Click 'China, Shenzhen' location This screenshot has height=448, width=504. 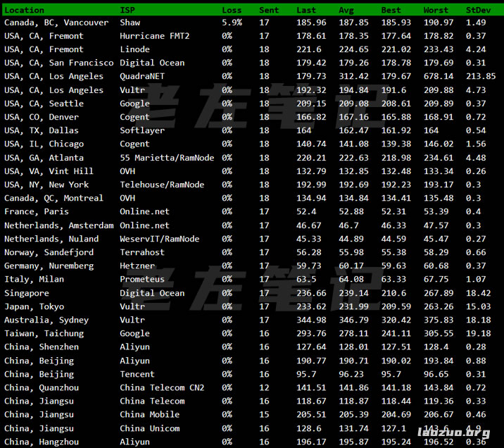pyautogui.click(x=42, y=347)
